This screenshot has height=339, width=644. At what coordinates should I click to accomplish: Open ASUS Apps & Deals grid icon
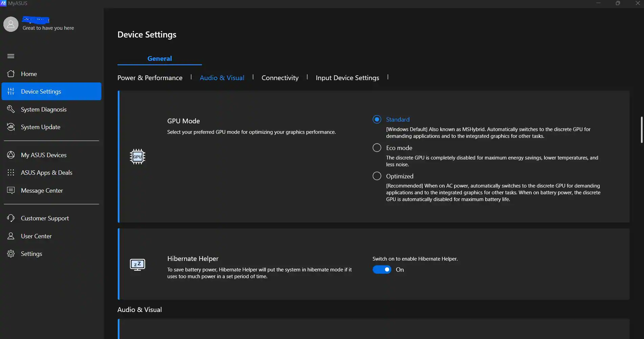(x=11, y=173)
